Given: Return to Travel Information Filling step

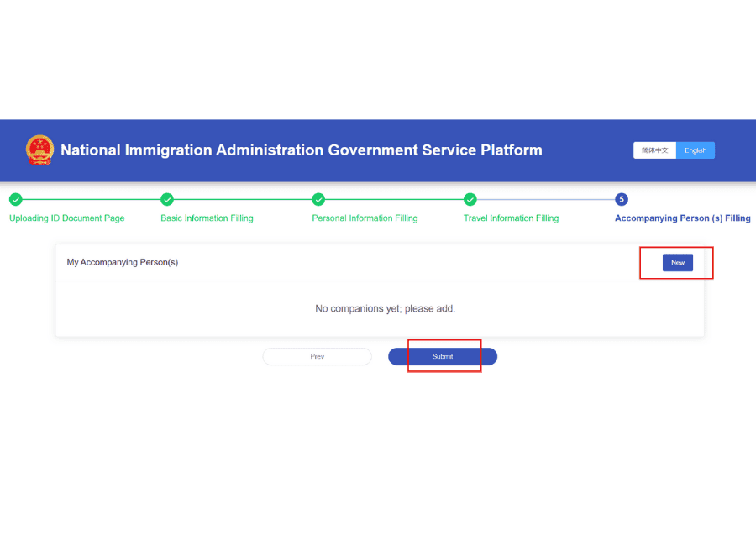Looking at the screenshot, I should (x=511, y=218).
